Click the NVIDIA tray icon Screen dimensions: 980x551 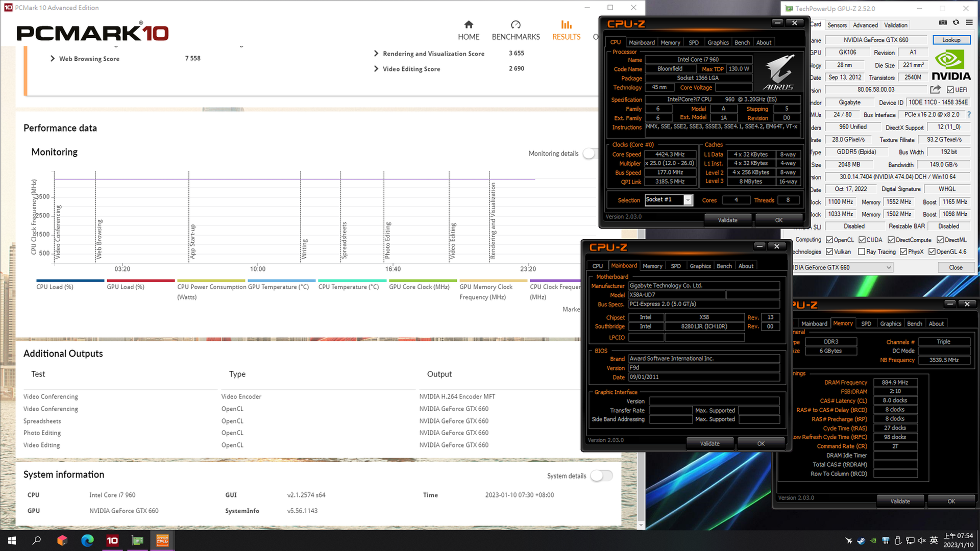[x=873, y=541]
